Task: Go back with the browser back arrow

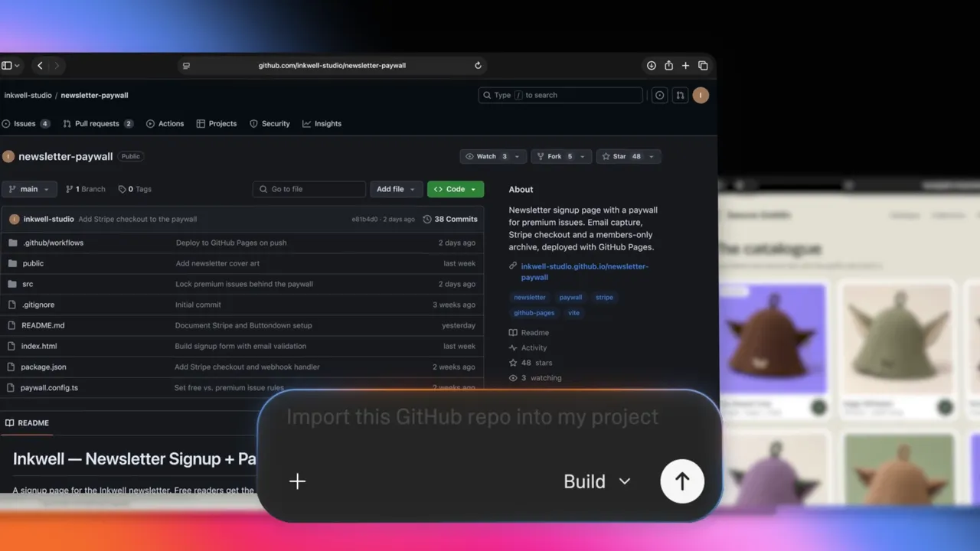Action: click(40, 66)
